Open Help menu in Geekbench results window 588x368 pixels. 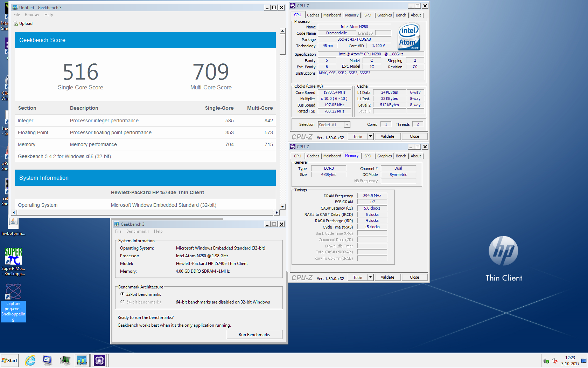[x=49, y=15]
